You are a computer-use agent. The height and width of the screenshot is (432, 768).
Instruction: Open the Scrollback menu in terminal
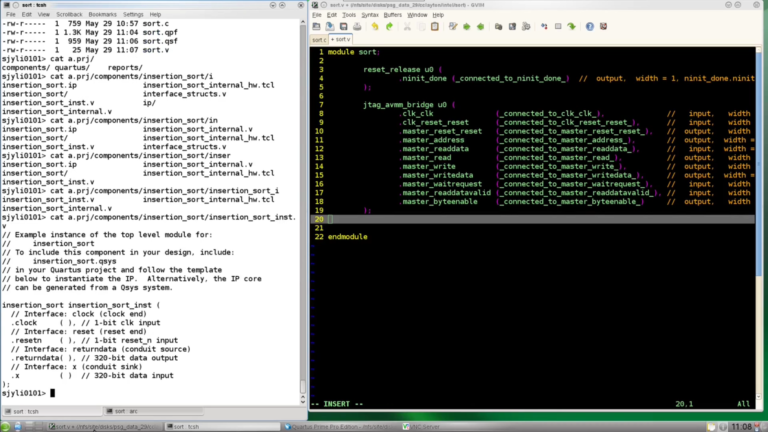click(x=69, y=15)
